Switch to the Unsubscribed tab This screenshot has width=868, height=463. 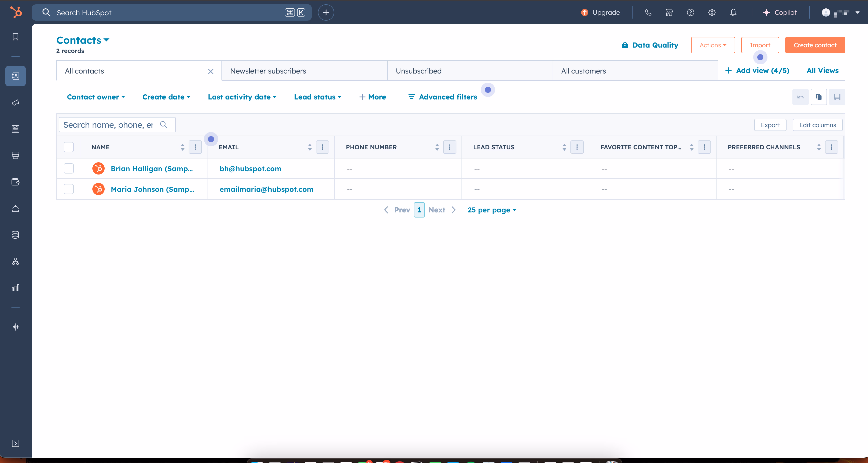pyautogui.click(x=470, y=71)
